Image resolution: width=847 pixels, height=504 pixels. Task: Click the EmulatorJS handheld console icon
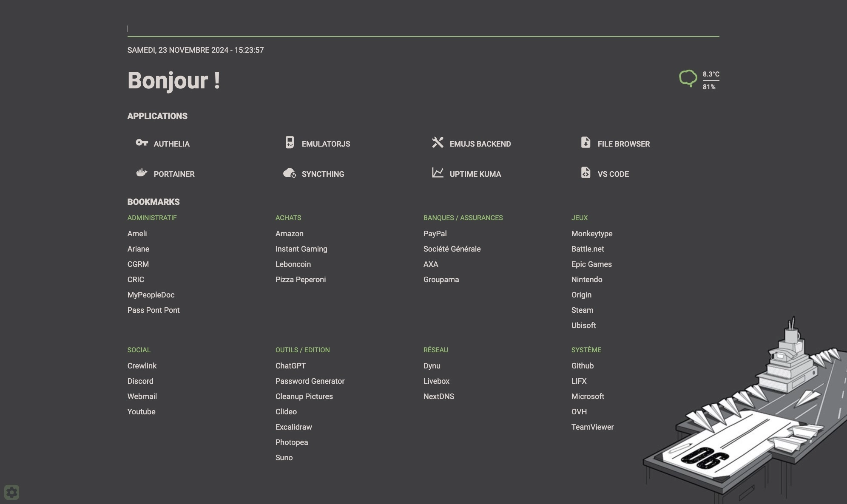(290, 142)
